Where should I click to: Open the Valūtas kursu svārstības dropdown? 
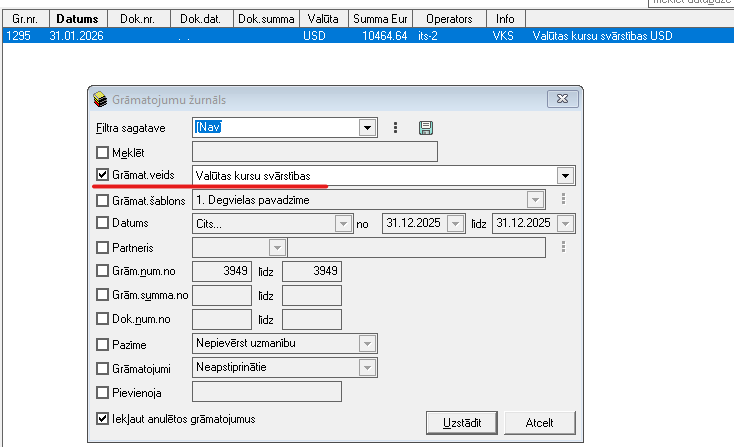[565, 176]
